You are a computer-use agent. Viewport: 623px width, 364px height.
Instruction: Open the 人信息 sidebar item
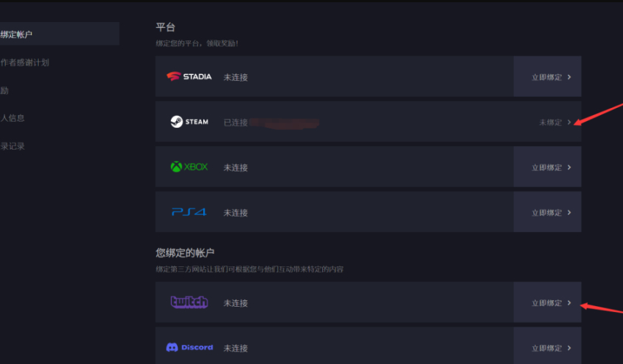(x=12, y=118)
